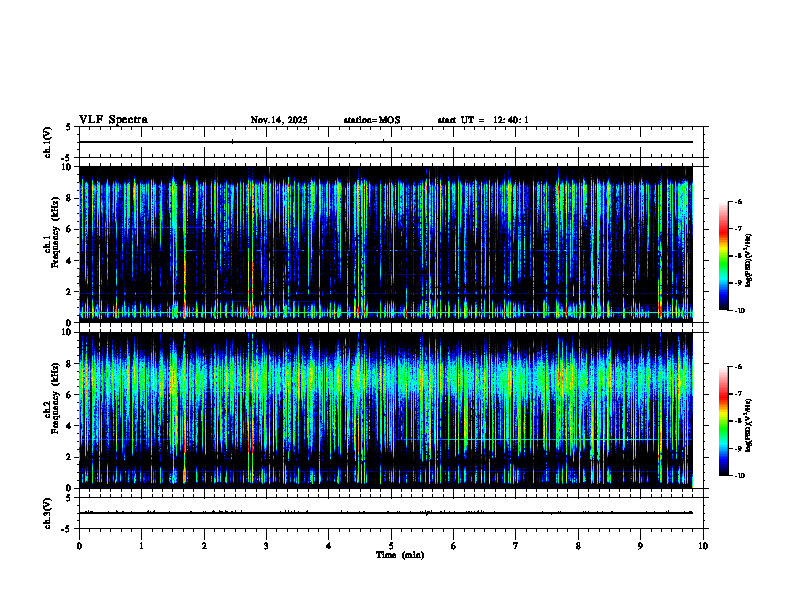
Task: Click the "Time (min)" x-axis label
Action: coord(400,555)
